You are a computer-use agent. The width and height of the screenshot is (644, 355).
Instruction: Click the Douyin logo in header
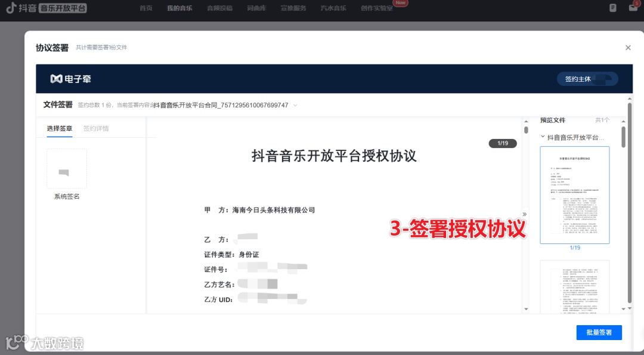point(21,8)
